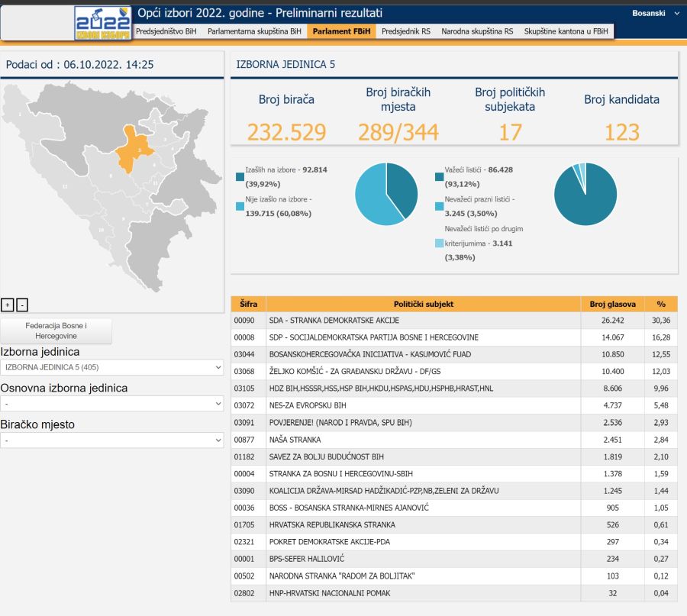
Task: Click the Nevažeći prazni listići legend swatch
Action: [x=439, y=206]
